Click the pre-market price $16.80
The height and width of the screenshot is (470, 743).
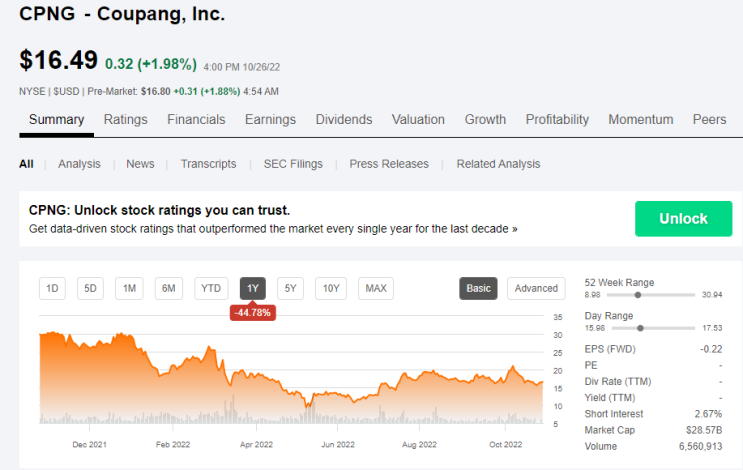pos(155,91)
